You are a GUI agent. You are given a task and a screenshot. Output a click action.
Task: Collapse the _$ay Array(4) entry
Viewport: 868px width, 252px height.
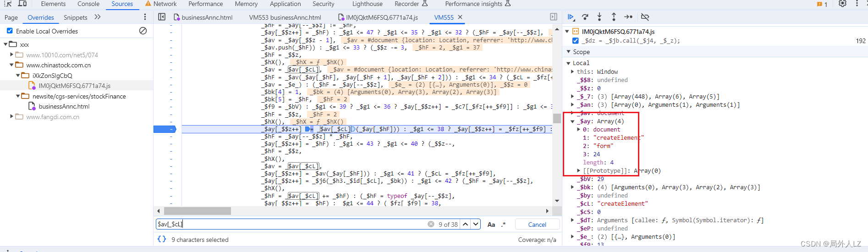coord(572,121)
